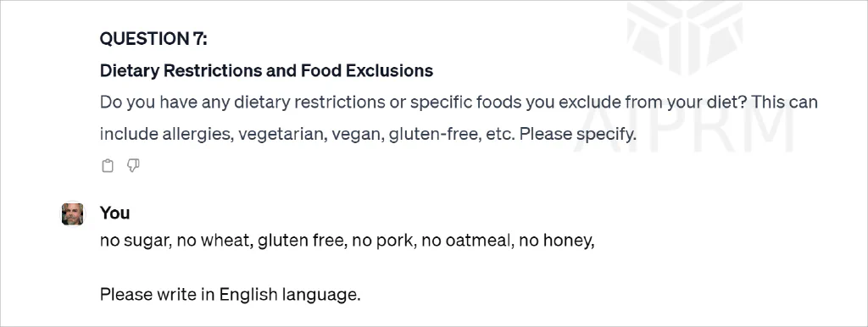Click the "no sugar, no wheat" message text
Viewport: 868px width, 327px height.
pos(175,241)
